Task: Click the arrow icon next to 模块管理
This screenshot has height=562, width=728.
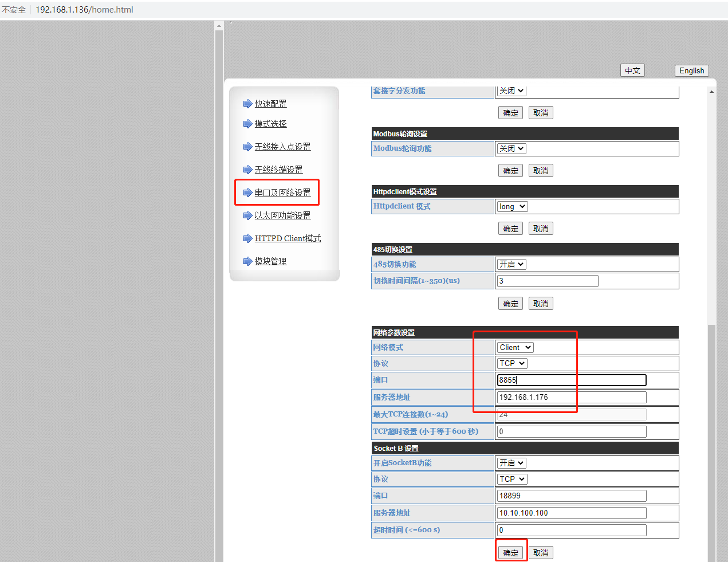Action: tap(247, 261)
